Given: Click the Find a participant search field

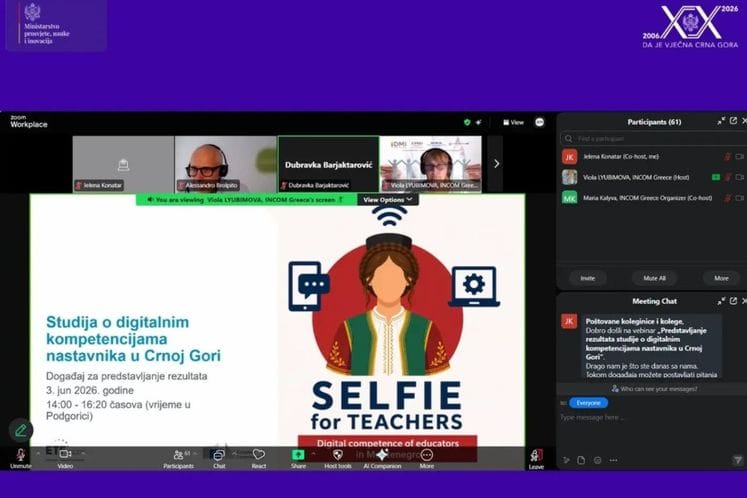Looking at the screenshot, I should (x=654, y=139).
